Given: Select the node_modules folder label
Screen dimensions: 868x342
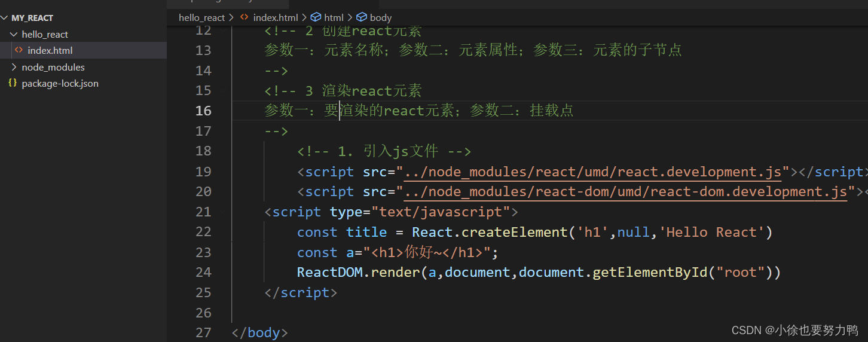Looking at the screenshot, I should pyautogui.click(x=53, y=68).
